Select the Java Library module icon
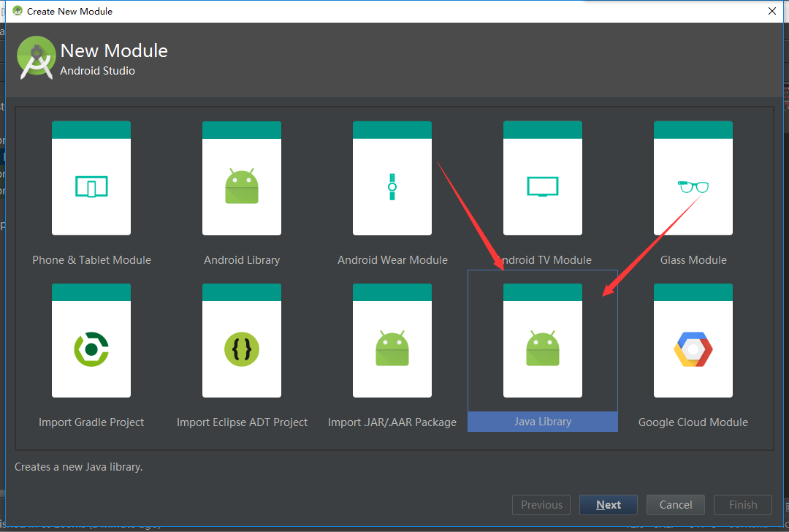This screenshot has width=789, height=532. coord(542,341)
